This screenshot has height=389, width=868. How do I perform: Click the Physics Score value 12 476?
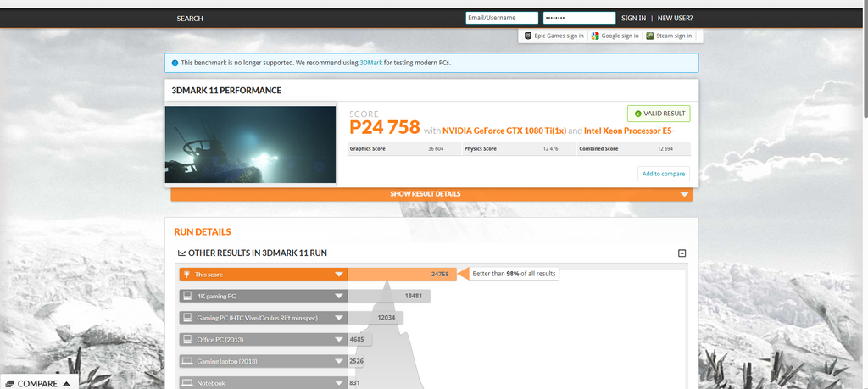551,149
